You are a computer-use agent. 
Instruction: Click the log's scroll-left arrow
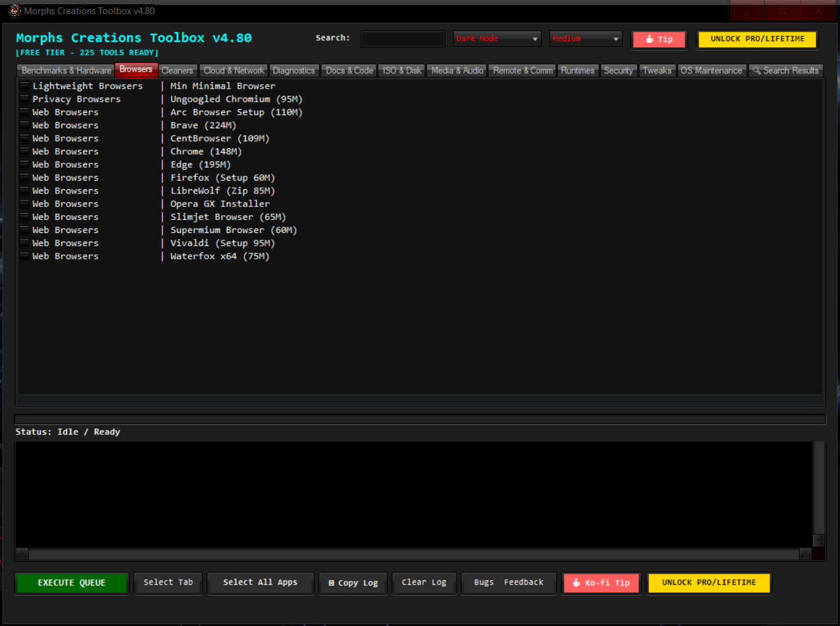coord(22,554)
